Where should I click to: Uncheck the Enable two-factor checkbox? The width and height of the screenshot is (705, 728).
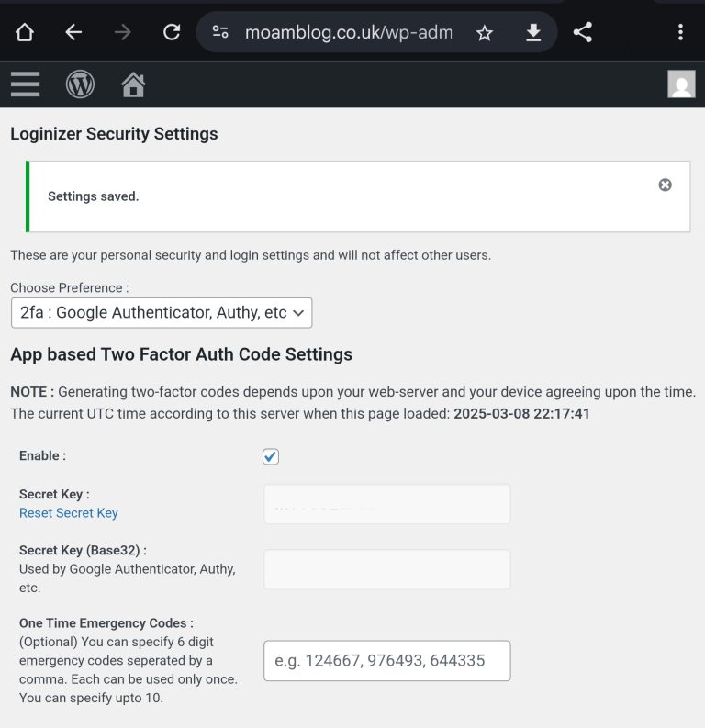271,456
